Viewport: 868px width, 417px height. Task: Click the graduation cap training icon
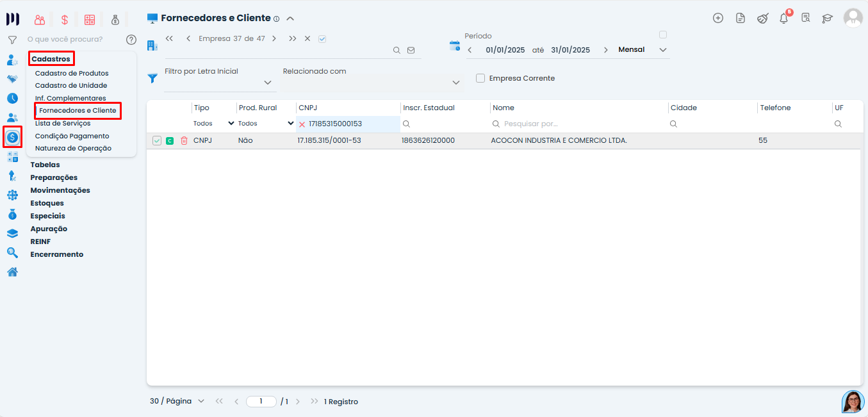coord(827,18)
